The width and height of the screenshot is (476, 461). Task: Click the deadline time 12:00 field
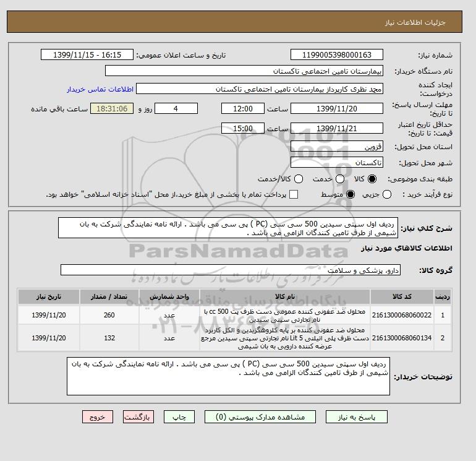click(x=243, y=108)
